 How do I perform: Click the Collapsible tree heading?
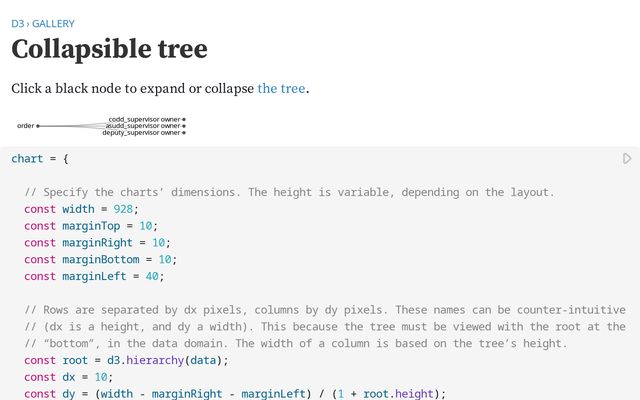point(109,49)
